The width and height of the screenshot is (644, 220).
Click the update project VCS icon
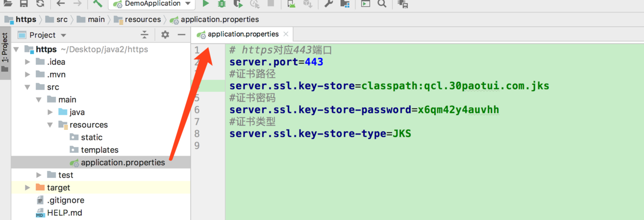coord(291,4)
